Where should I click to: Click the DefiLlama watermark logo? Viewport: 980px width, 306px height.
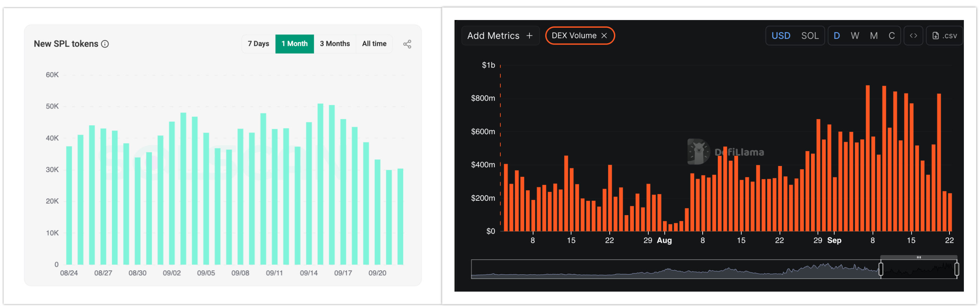click(698, 152)
